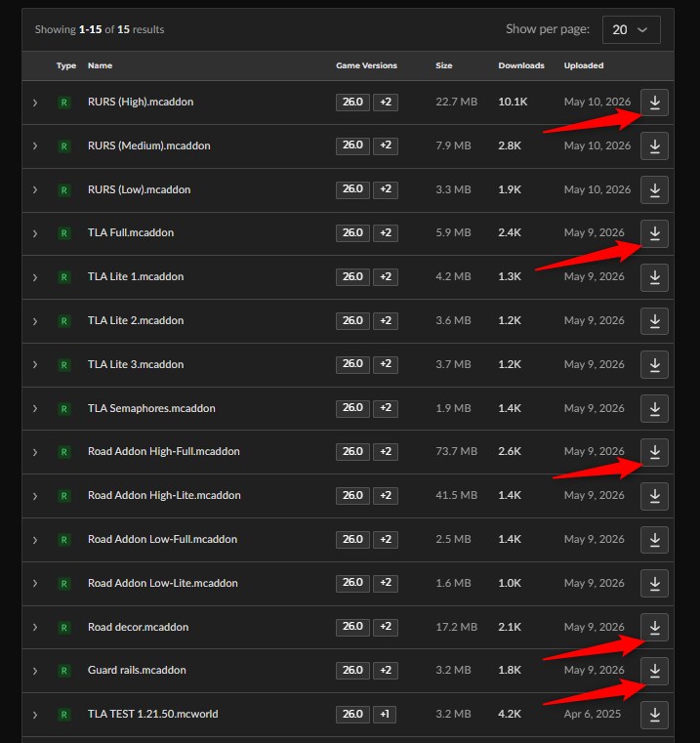The width and height of the screenshot is (700, 743).
Task: Click release icon on TLA TEST 1.21.50 row
Action: [x=64, y=715]
